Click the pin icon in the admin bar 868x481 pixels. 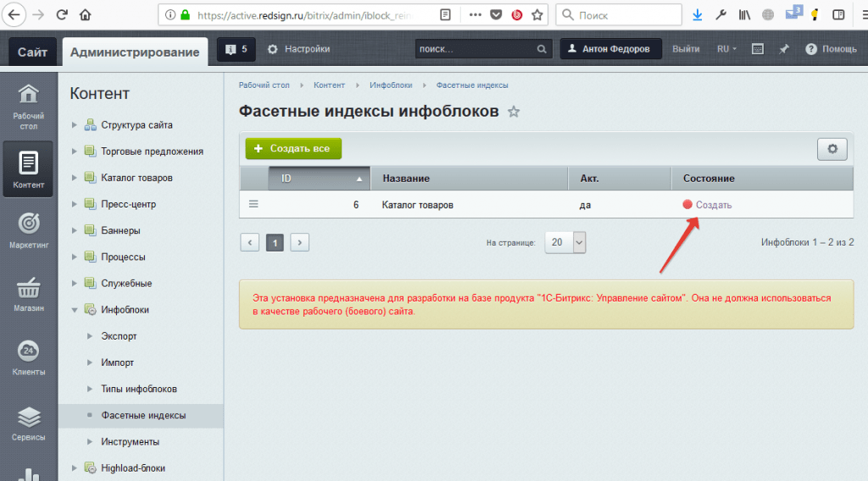784,49
